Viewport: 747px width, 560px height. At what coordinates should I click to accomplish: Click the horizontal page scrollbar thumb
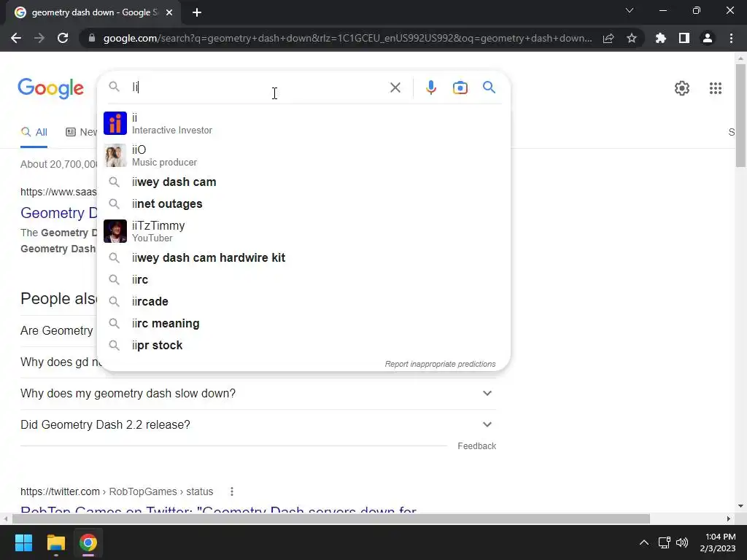pos(330,518)
